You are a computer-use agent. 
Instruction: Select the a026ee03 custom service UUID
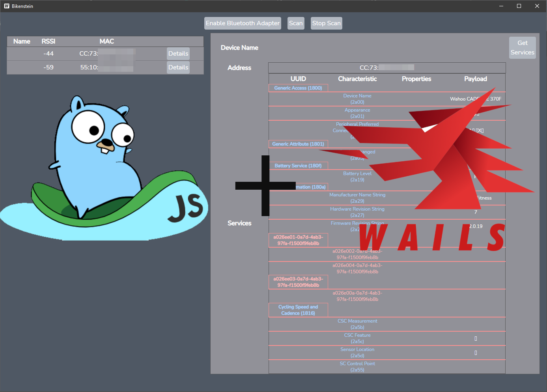pos(298,282)
